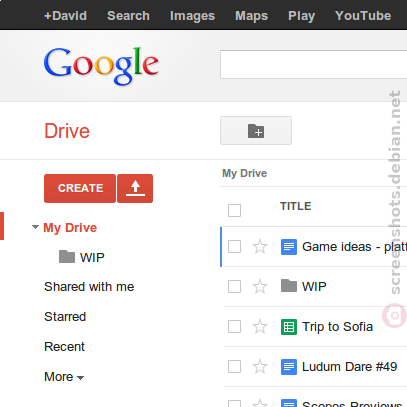Click the Drive heading link
Image resolution: width=407 pixels, height=407 pixels.
(x=67, y=131)
